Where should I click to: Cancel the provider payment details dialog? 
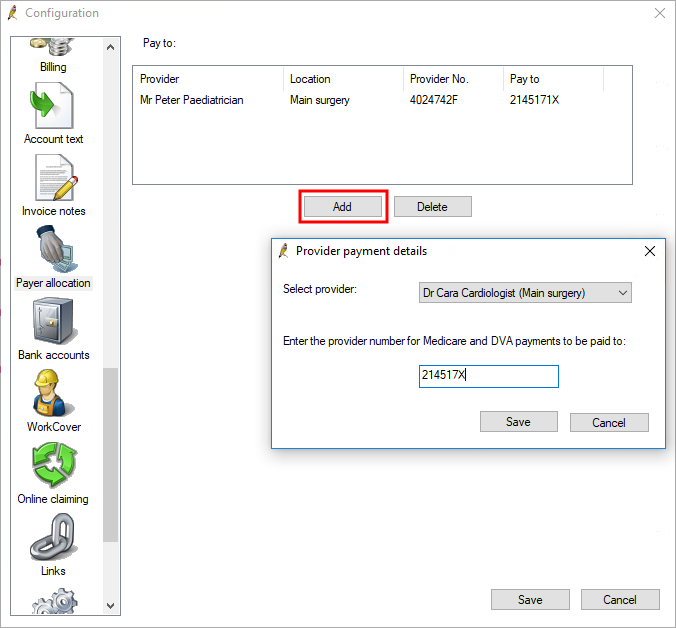tap(609, 422)
